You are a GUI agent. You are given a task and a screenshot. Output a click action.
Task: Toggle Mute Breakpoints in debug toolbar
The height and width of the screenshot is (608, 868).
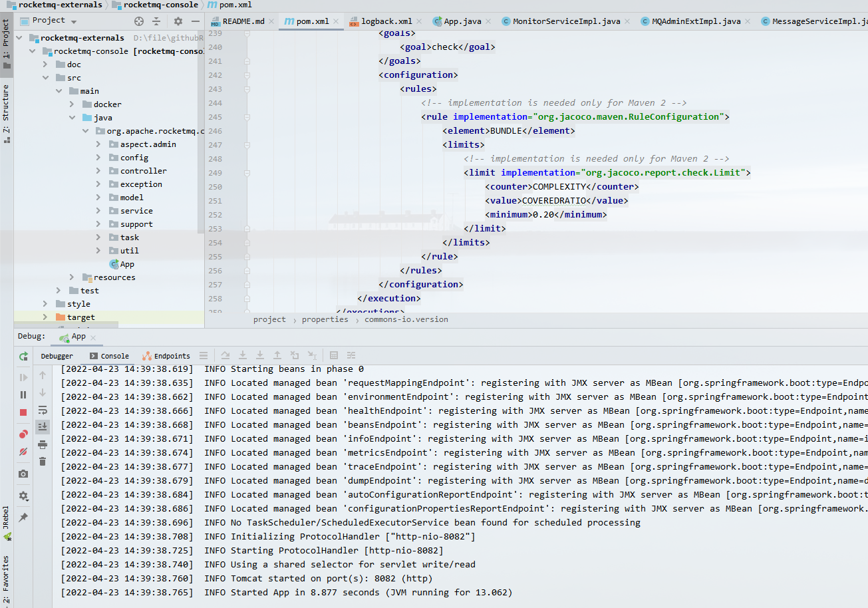click(23, 452)
